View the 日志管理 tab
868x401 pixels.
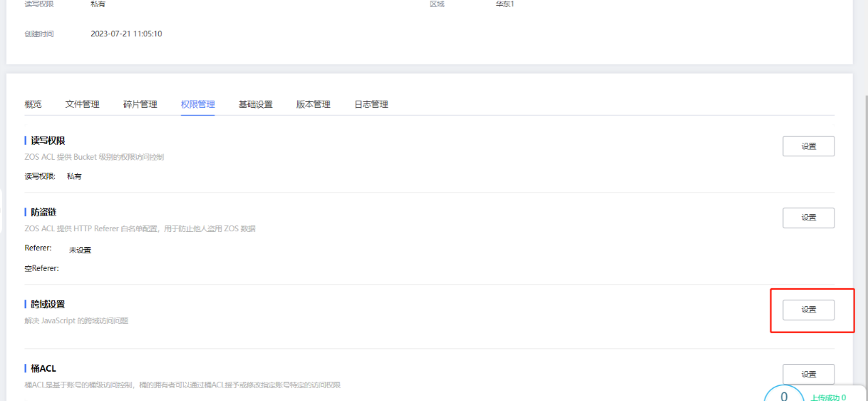(371, 104)
